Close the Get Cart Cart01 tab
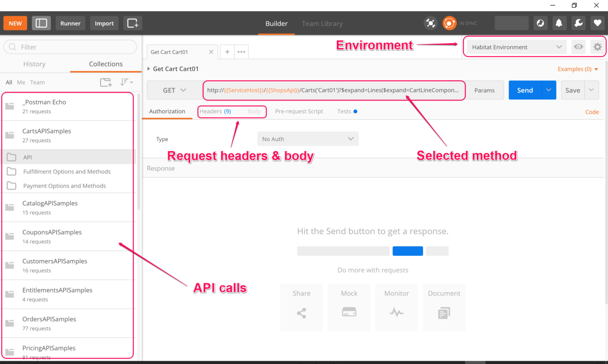 tap(211, 52)
